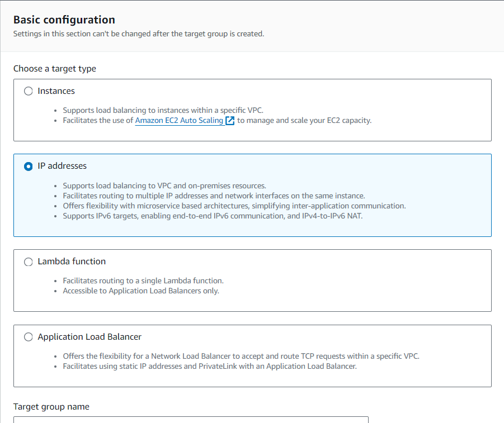Screen dimensions: 504x423
Task: Select the IP addresses radio button
Action: 29,167
